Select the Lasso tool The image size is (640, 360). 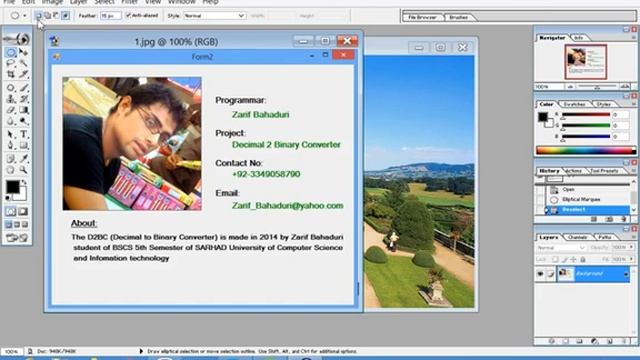11,63
